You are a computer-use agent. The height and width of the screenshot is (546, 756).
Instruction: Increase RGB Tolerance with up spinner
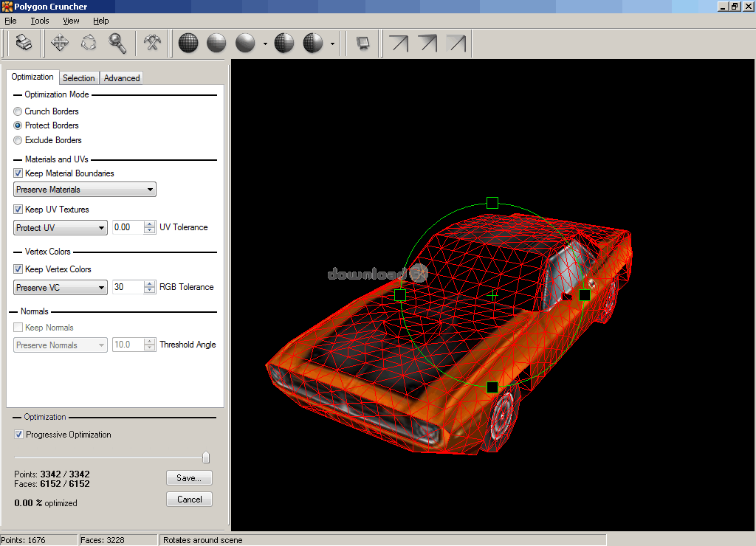click(150, 284)
